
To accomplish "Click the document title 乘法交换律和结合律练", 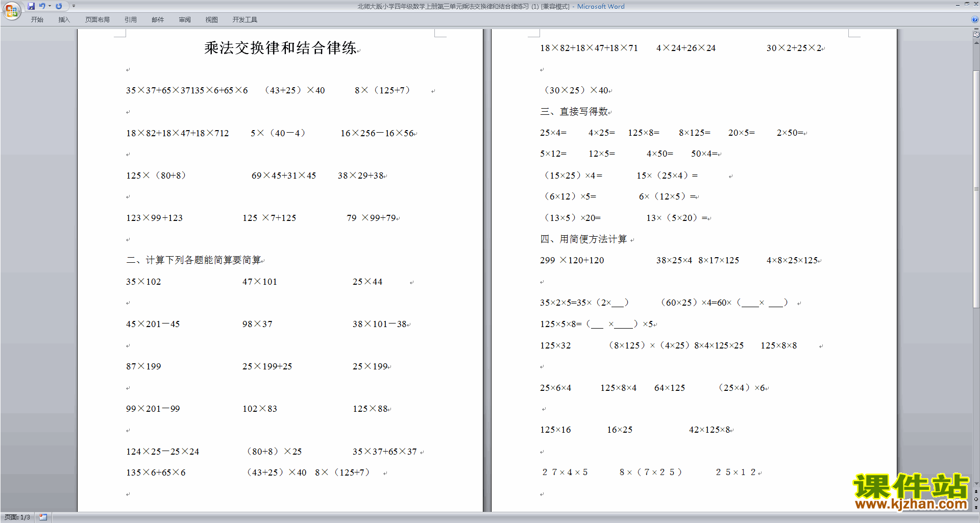I will pyautogui.click(x=280, y=48).
